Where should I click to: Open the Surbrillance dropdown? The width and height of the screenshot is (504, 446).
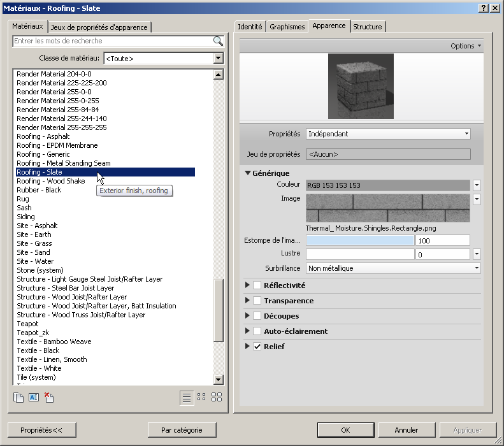(x=393, y=268)
